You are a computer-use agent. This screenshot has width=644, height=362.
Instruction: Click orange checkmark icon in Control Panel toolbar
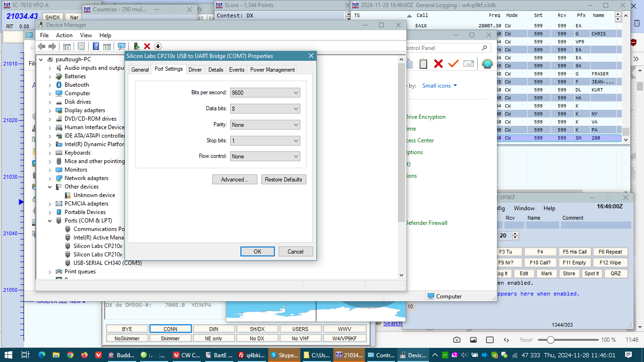tap(454, 64)
